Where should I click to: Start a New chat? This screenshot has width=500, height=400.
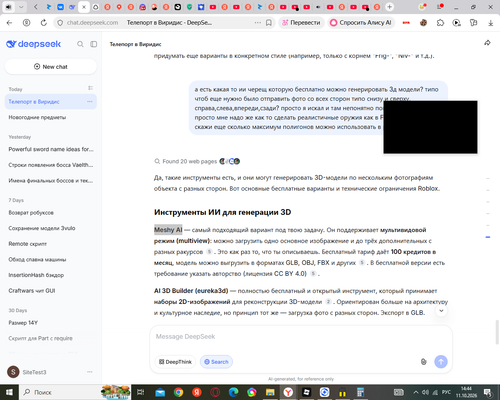(x=51, y=67)
